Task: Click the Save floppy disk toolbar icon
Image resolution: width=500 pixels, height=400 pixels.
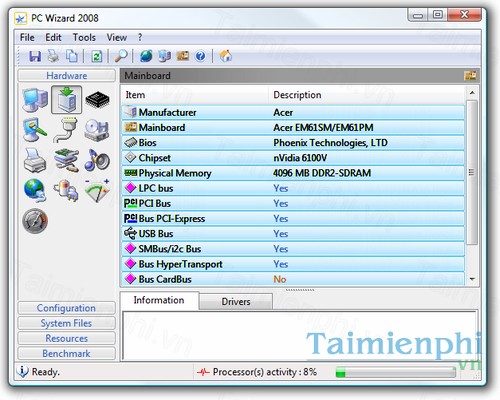Action: point(35,56)
